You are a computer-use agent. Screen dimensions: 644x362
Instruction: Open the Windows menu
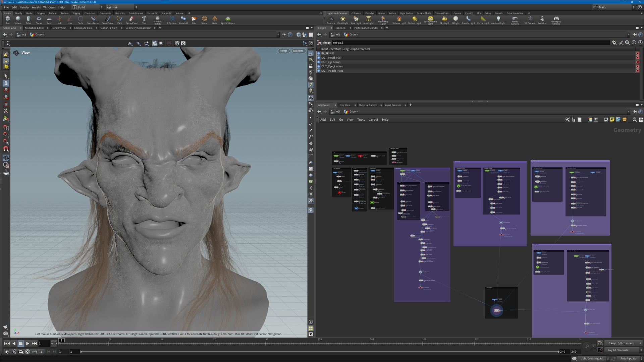pos(49,7)
